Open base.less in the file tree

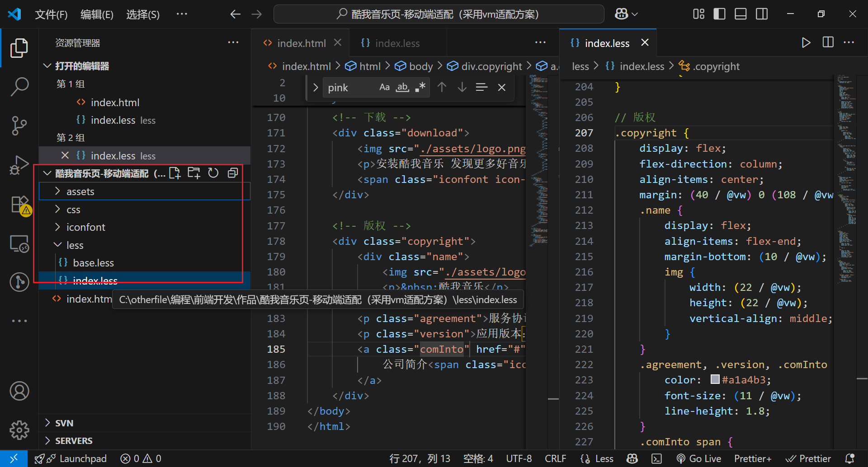click(93, 263)
